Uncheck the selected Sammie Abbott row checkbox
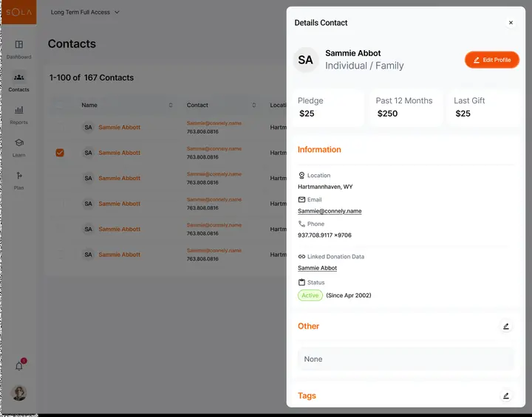Viewport: 532px width, 417px height. point(60,153)
